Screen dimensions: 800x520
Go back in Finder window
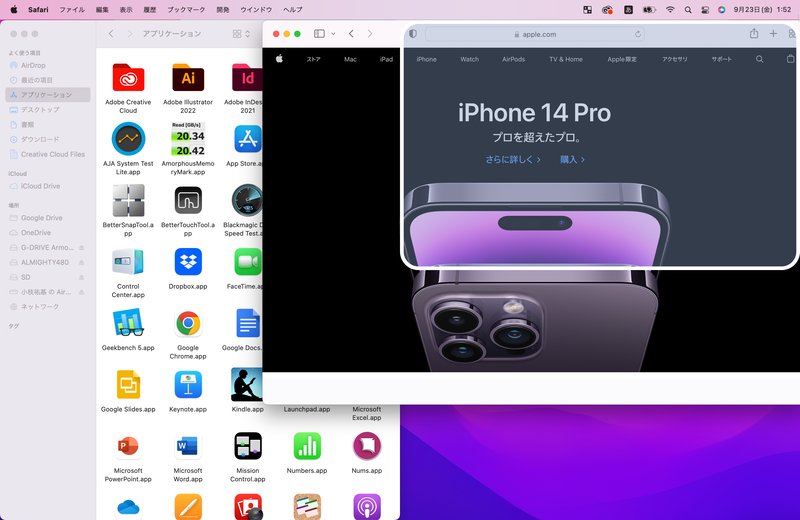pos(111,34)
